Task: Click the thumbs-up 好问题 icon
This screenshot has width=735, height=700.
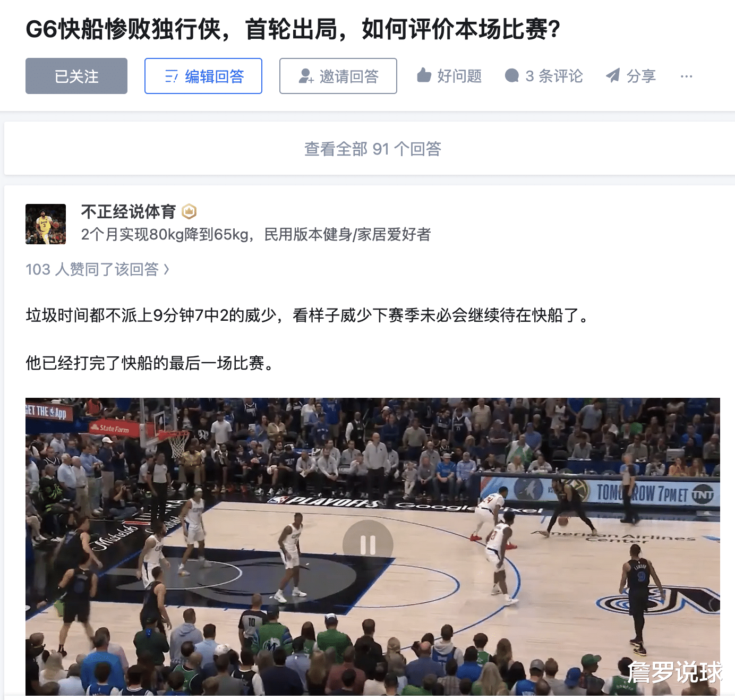Action: point(424,75)
